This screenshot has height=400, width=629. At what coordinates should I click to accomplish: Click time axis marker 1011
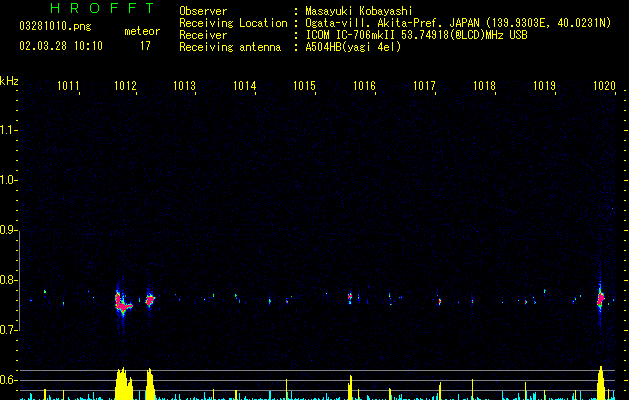pos(68,86)
